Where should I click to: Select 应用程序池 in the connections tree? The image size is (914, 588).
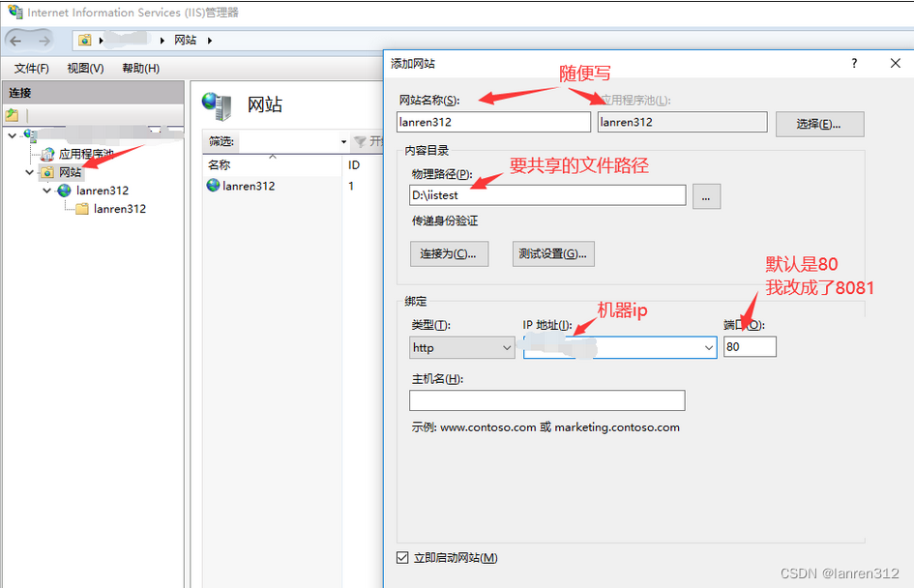86,154
